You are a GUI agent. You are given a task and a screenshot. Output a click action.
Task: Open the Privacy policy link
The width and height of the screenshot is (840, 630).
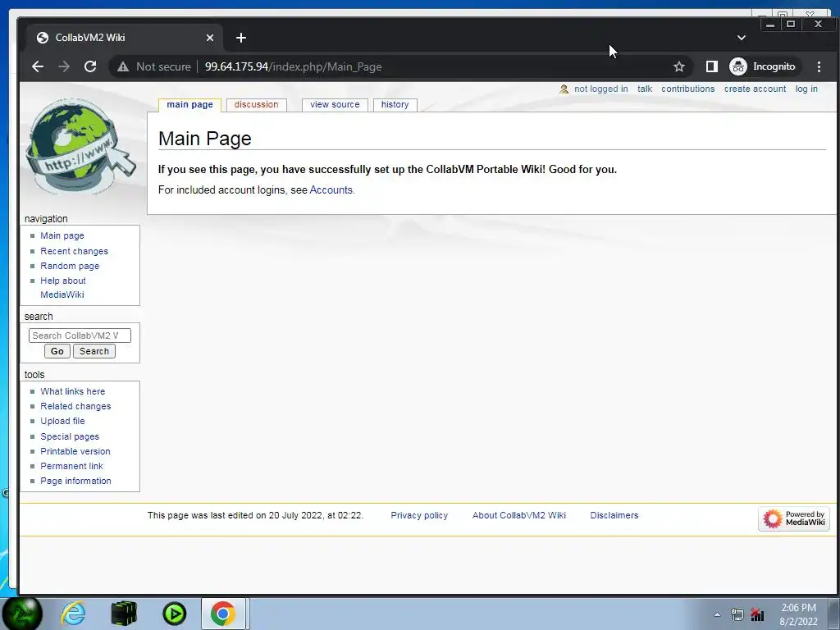coord(419,515)
